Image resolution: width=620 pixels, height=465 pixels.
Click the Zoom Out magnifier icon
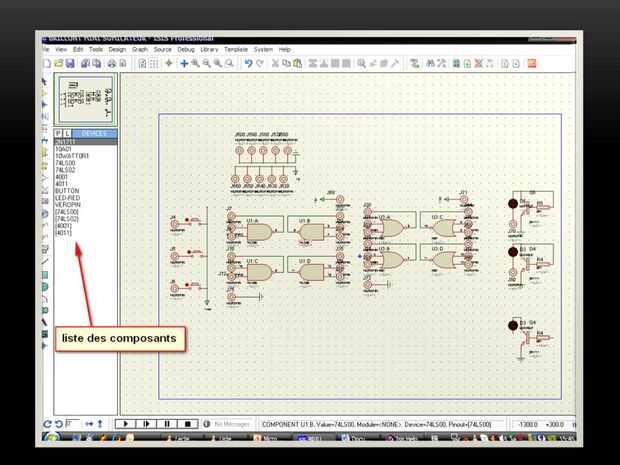coord(206,63)
